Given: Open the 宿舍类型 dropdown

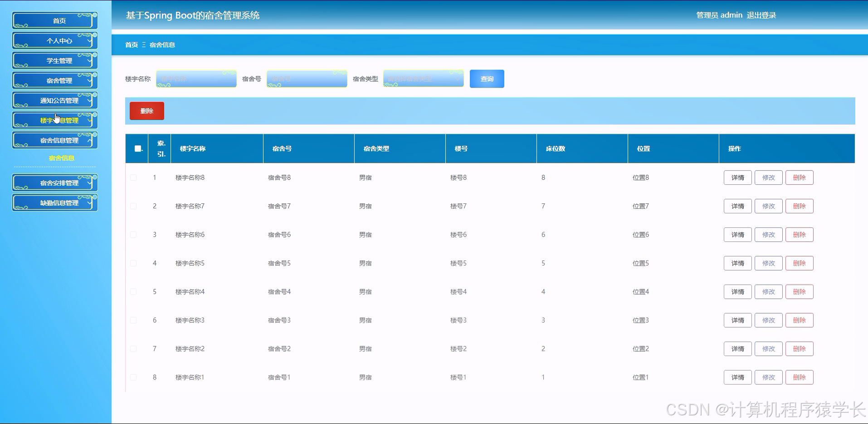Looking at the screenshot, I should click(x=424, y=79).
